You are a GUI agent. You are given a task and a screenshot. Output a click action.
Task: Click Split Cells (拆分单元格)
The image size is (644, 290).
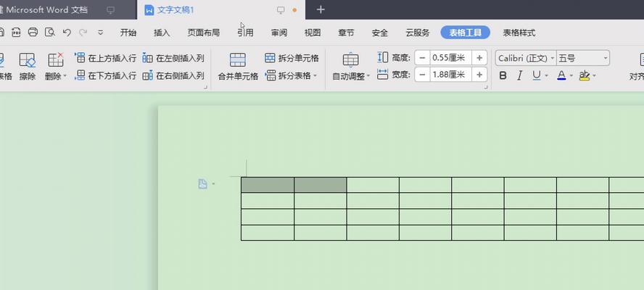[x=292, y=58]
